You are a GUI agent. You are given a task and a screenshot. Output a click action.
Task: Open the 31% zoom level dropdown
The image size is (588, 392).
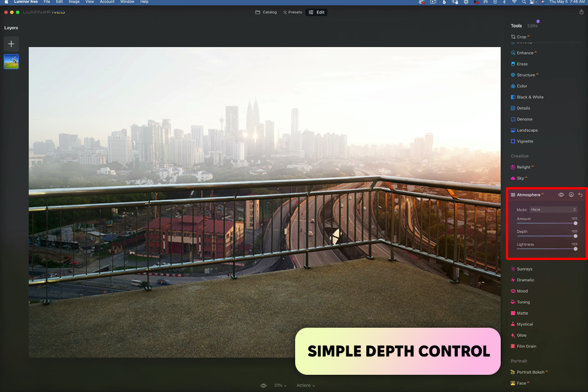point(280,386)
